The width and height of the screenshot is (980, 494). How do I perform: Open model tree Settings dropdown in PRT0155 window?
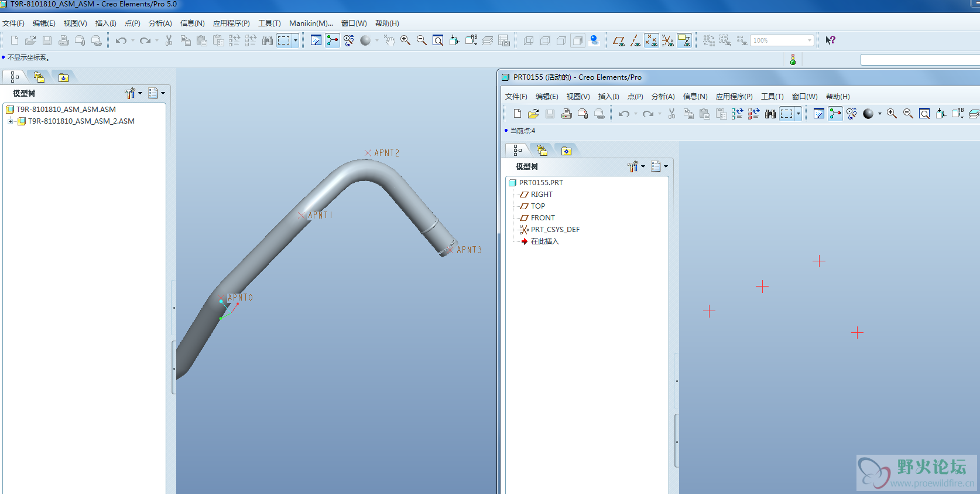(636, 166)
